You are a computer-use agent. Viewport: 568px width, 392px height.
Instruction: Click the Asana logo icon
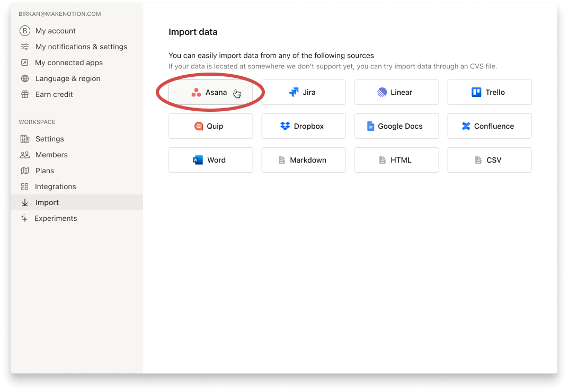(196, 93)
